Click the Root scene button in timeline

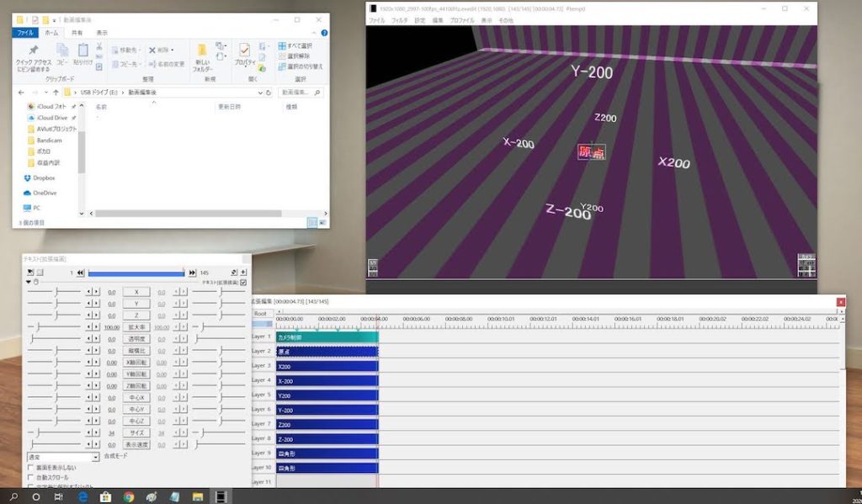(x=261, y=313)
